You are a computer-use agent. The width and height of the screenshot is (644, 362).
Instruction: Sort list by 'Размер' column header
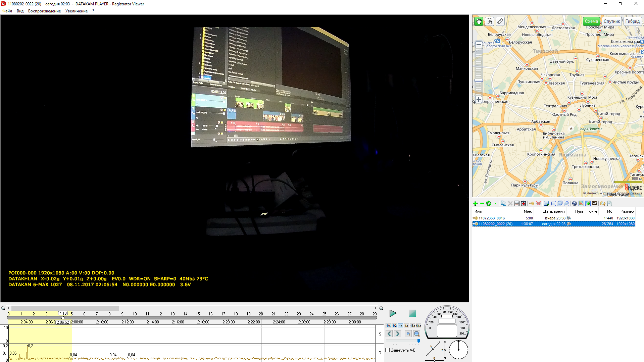tap(625, 211)
